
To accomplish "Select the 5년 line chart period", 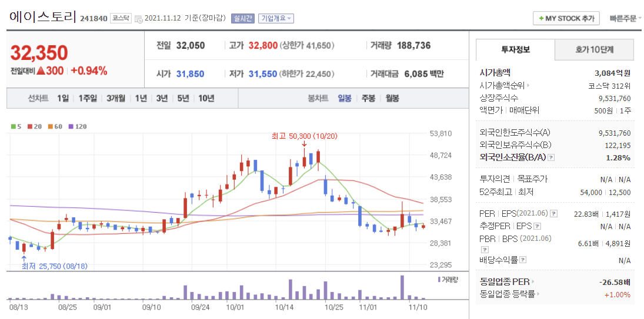I will coord(183,99).
